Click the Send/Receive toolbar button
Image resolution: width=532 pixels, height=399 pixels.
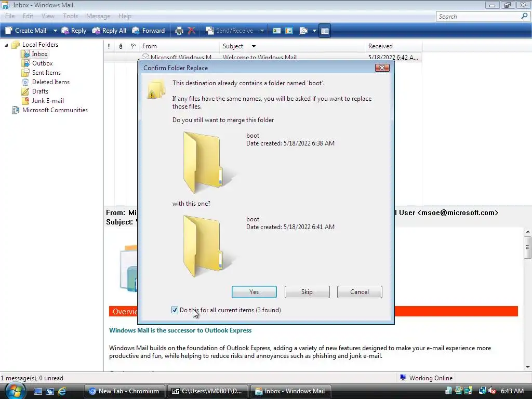pyautogui.click(x=230, y=31)
